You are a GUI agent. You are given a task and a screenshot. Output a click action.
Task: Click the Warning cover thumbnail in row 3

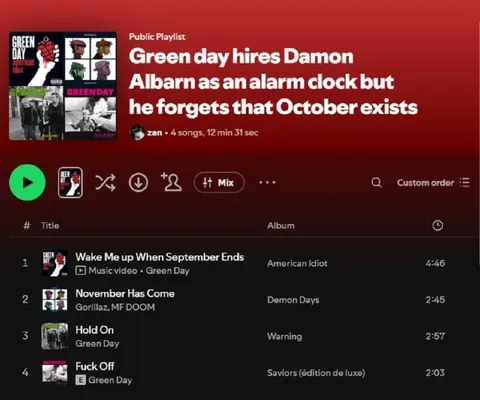pos(55,336)
